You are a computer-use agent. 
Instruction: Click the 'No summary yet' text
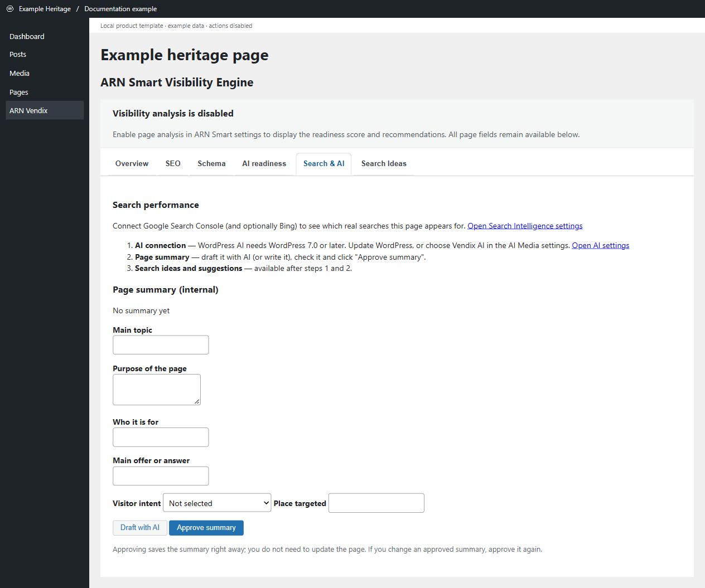[x=141, y=310]
